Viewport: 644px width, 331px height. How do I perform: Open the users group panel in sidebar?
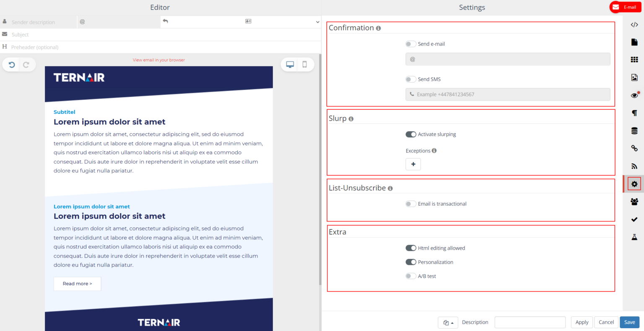(634, 202)
